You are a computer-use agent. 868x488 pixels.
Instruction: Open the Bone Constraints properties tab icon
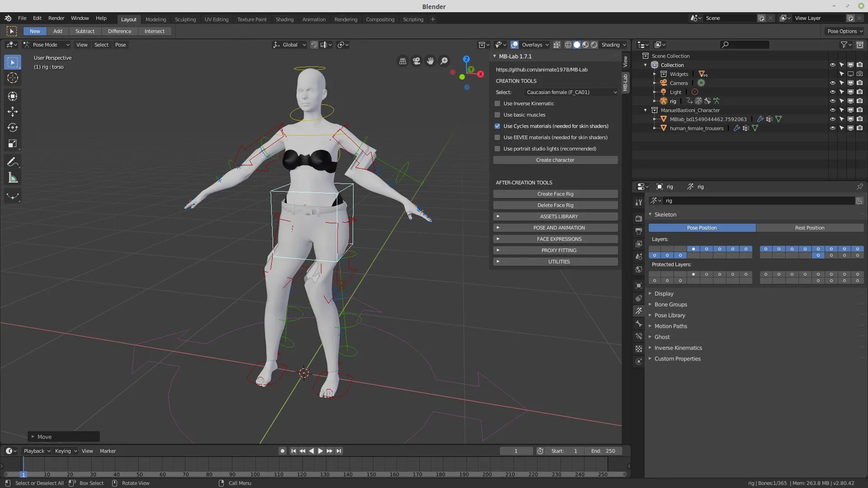(638, 336)
